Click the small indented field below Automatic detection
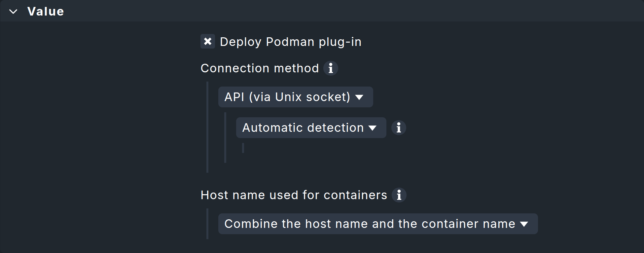The height and width of the screenshot is (253, 644). (243, 148)
